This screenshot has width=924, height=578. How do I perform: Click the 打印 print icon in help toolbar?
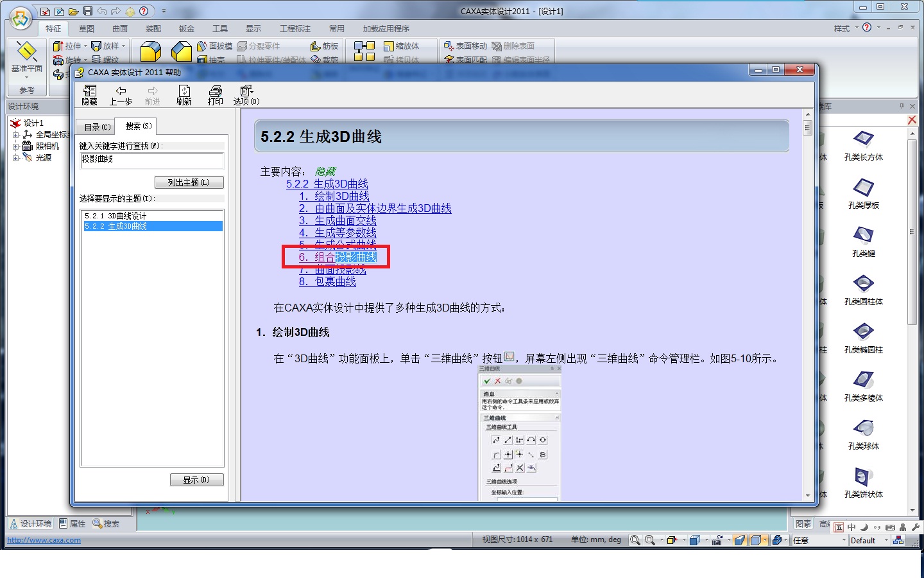[x=216, y=95]
